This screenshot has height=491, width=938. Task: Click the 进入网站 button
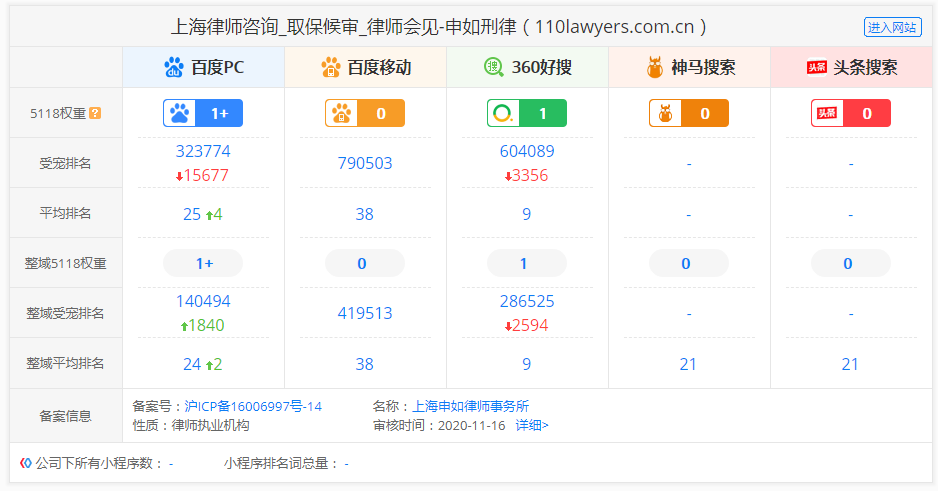click(893, 27)
